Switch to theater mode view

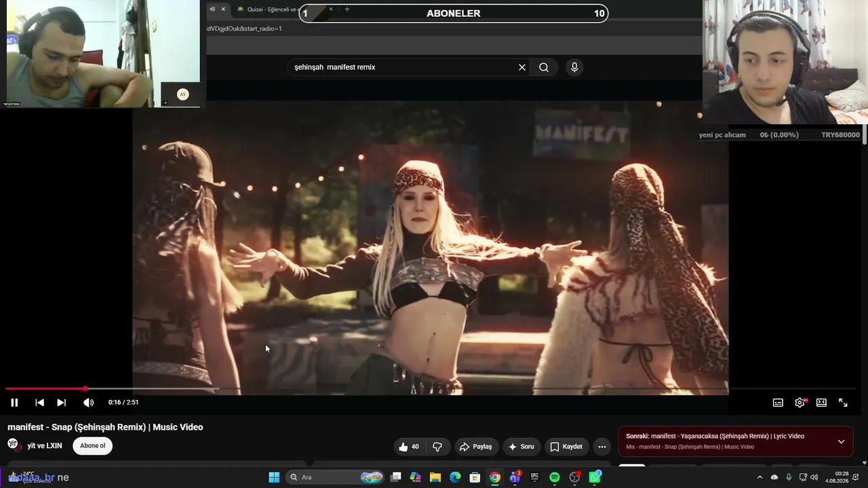click(821, 403)
